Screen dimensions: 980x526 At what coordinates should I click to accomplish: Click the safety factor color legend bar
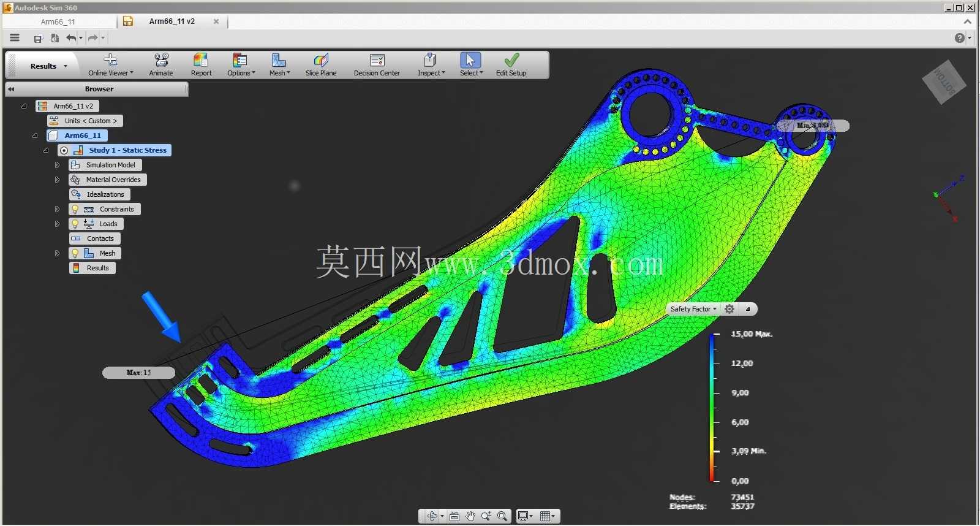(712, 407)
